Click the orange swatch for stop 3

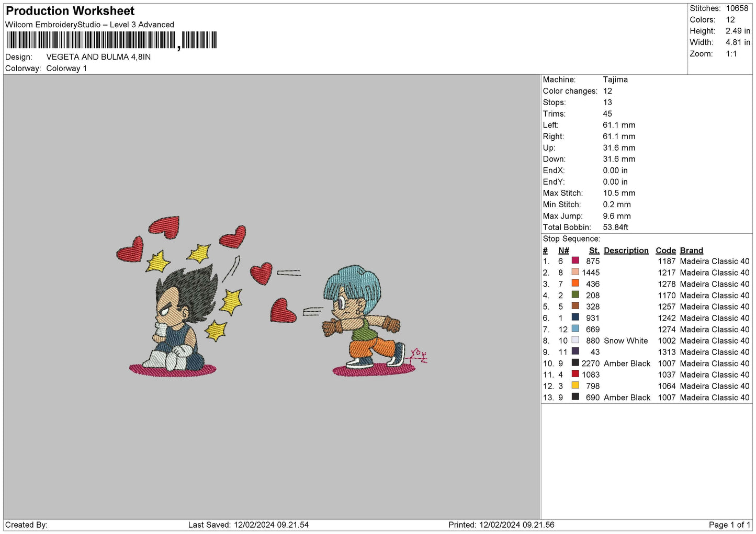(575, 283)
